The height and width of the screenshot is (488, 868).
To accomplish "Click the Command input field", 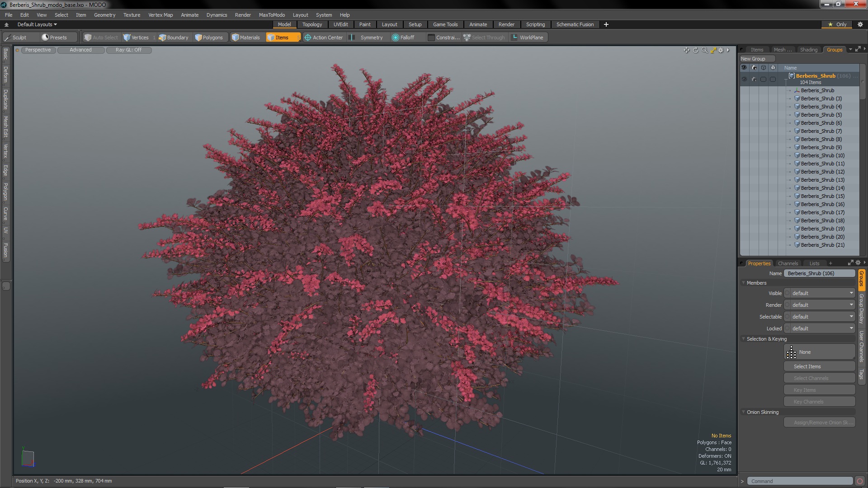I will pyautogui.click(x=800, y=481).
